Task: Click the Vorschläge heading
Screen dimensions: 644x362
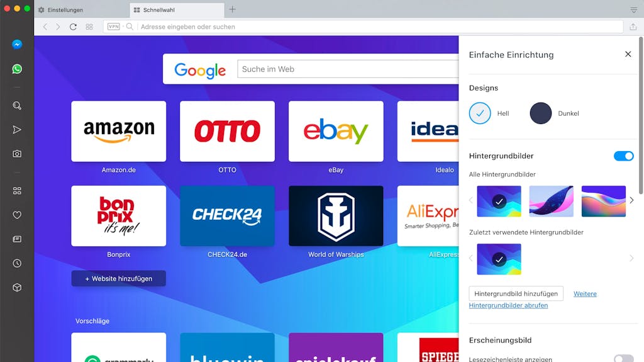Action: pos(92,321)
